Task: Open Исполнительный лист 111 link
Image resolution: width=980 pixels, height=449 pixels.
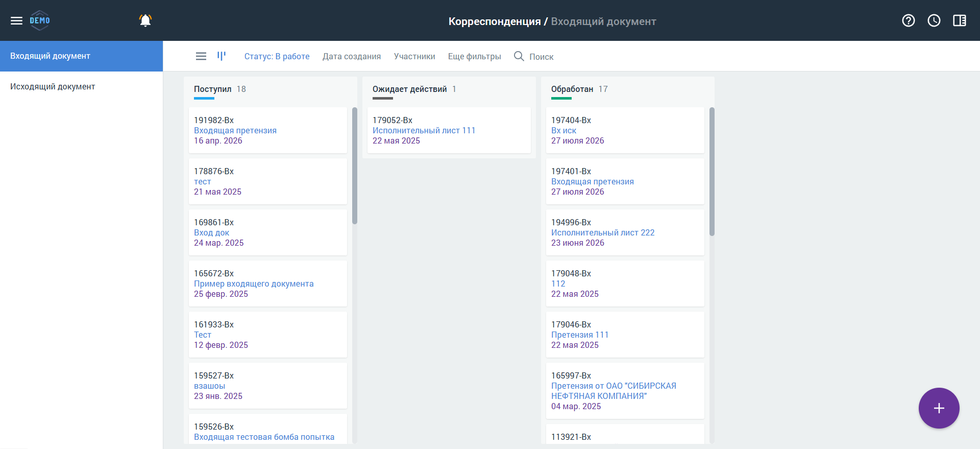Action: (424, 130)
